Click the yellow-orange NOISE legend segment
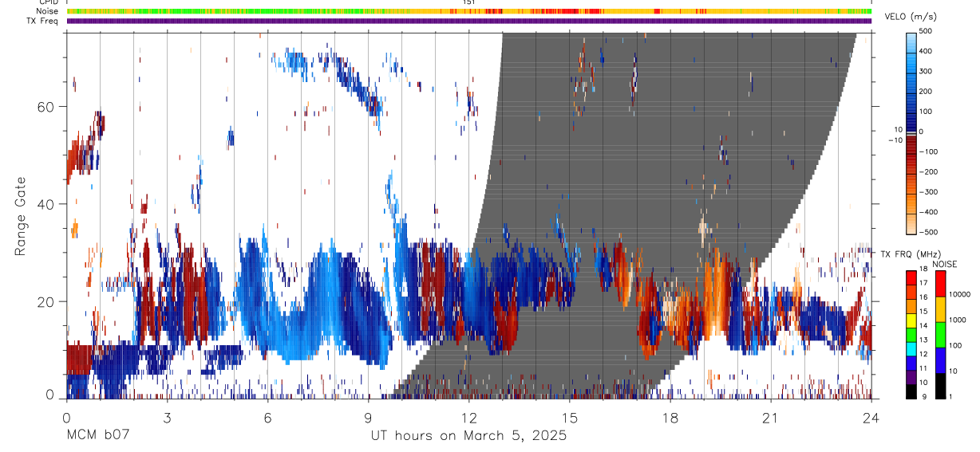 click(940, 309)
